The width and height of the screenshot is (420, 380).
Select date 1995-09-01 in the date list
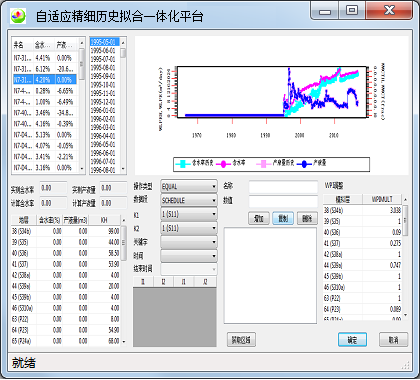pyautogui.click(x=104, y=76)
